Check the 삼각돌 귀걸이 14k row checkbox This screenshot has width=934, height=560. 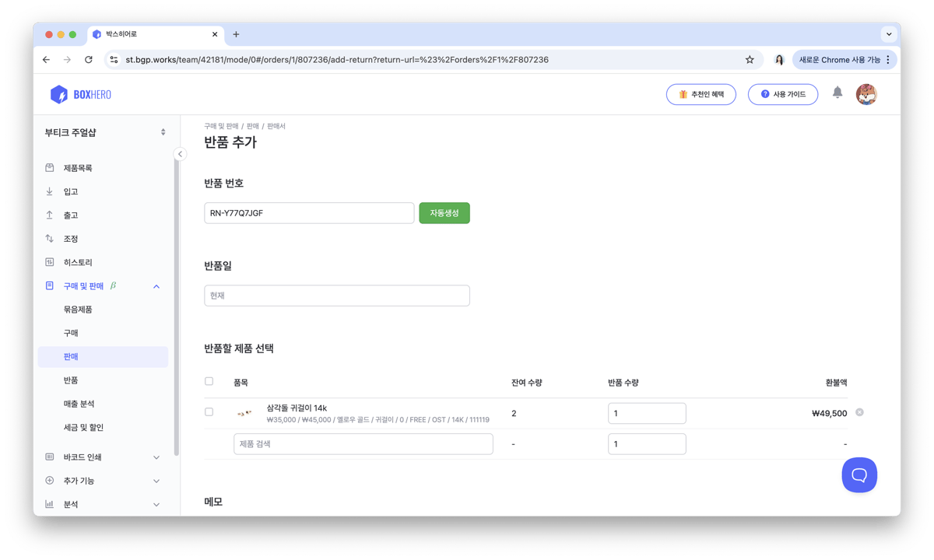click(x=209, y=412)
